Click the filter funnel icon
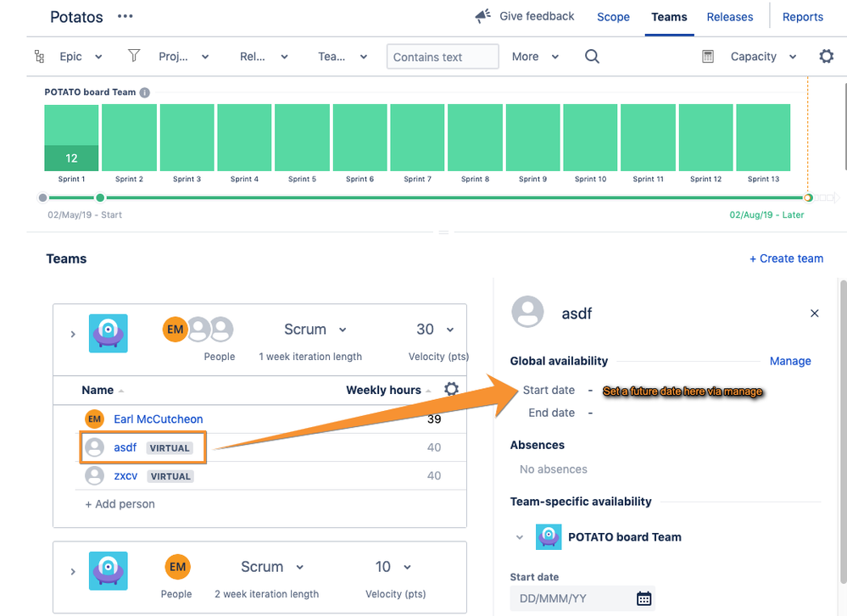 coord(134,56)
